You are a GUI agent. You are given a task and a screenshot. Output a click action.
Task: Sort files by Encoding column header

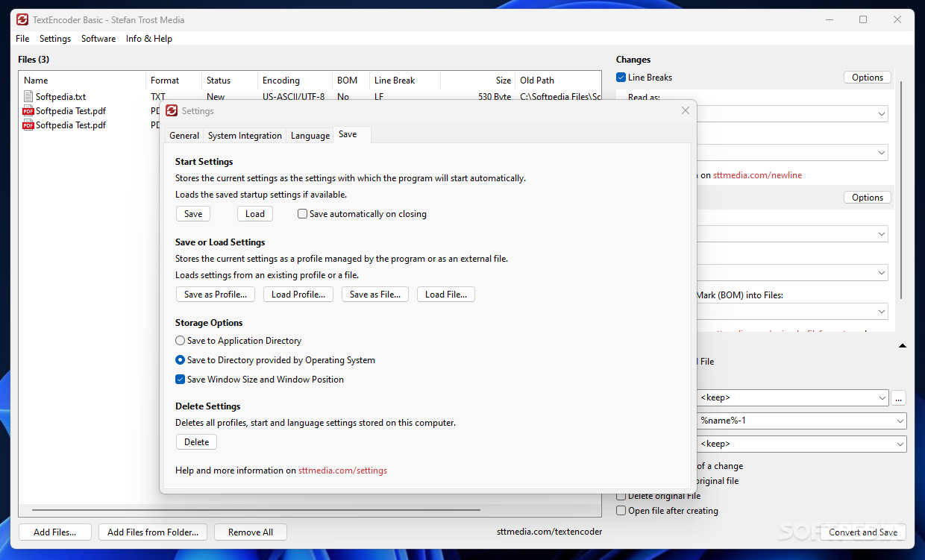click(295, 81)
